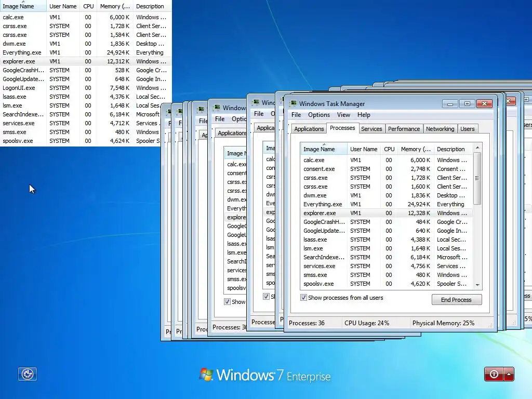Click lsm.exe in the 'Windo' window list

tap(237, 252)
